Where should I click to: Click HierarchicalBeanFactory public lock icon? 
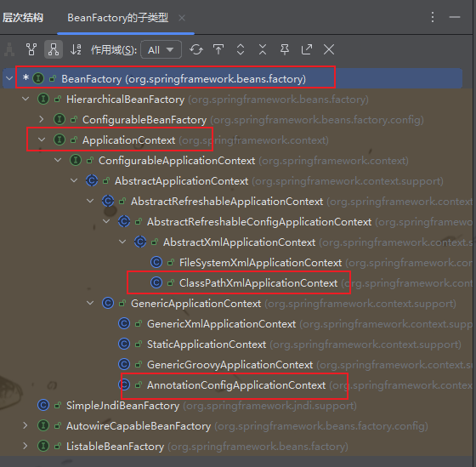[x=58, y=99]
